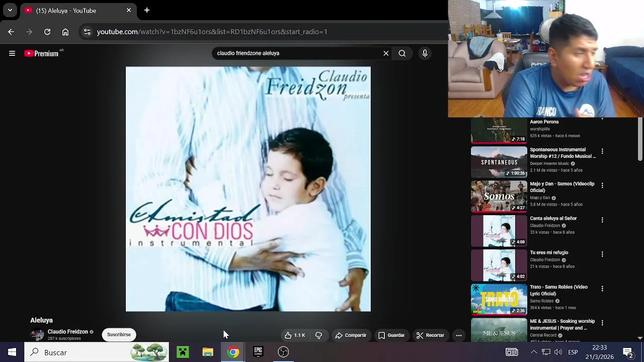Play Canta aleluya al Señor thumbnail

499,231
